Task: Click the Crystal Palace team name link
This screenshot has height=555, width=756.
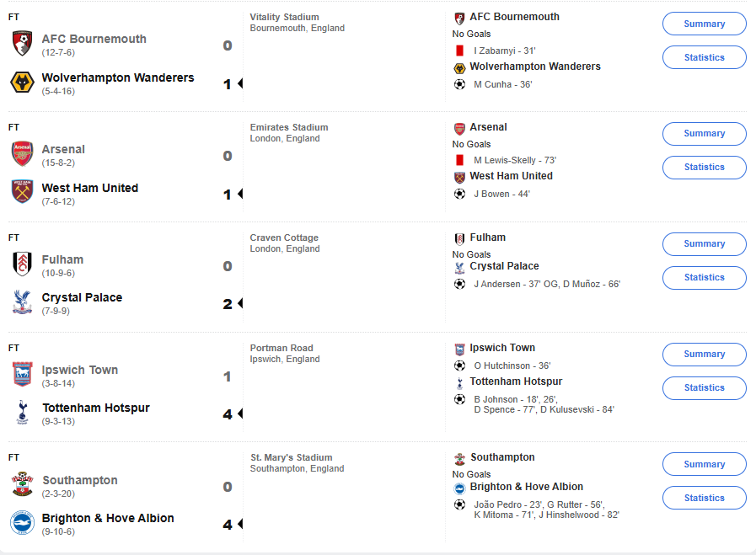Action: coord(82,298)
